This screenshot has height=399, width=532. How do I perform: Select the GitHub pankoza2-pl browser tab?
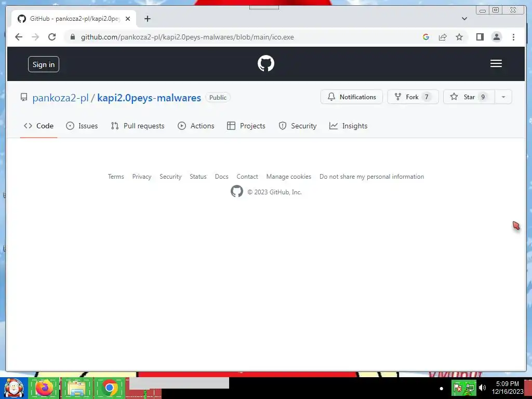pos(74,19)
